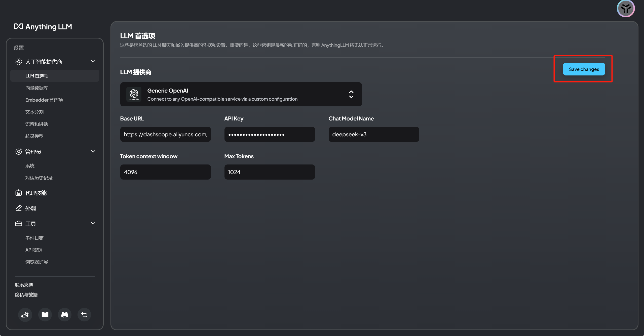Image resolution: width=644 pixels, height=336 pixels.
Task: Select API 密钥 in the sidebar
Action: tap(34, 250)
